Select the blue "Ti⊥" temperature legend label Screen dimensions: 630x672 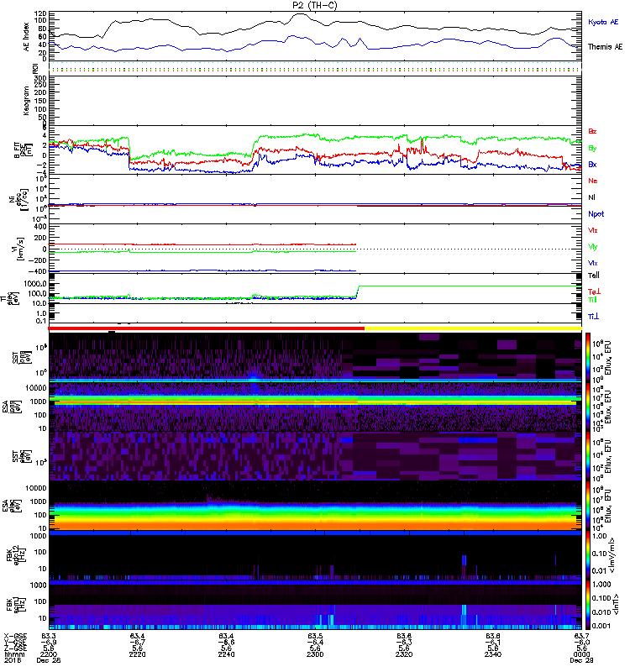(593, 317)
